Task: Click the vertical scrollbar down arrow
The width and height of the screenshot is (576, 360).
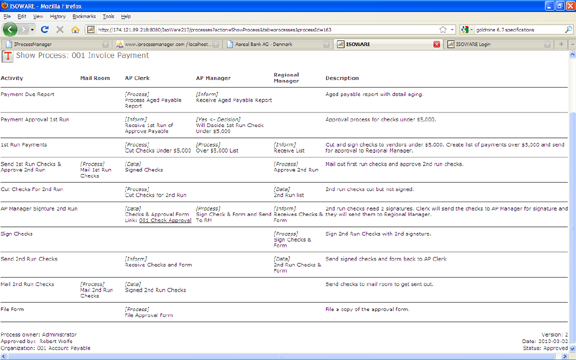Action: coord(572,349)
